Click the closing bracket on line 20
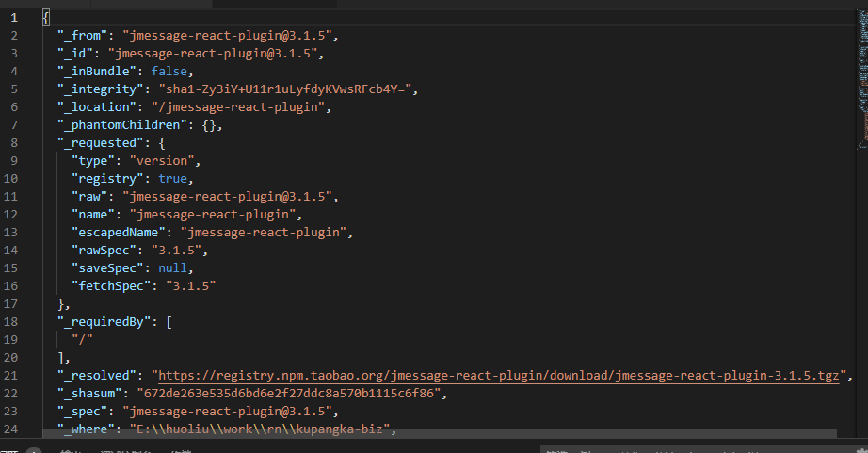 (x=61, y=358)
